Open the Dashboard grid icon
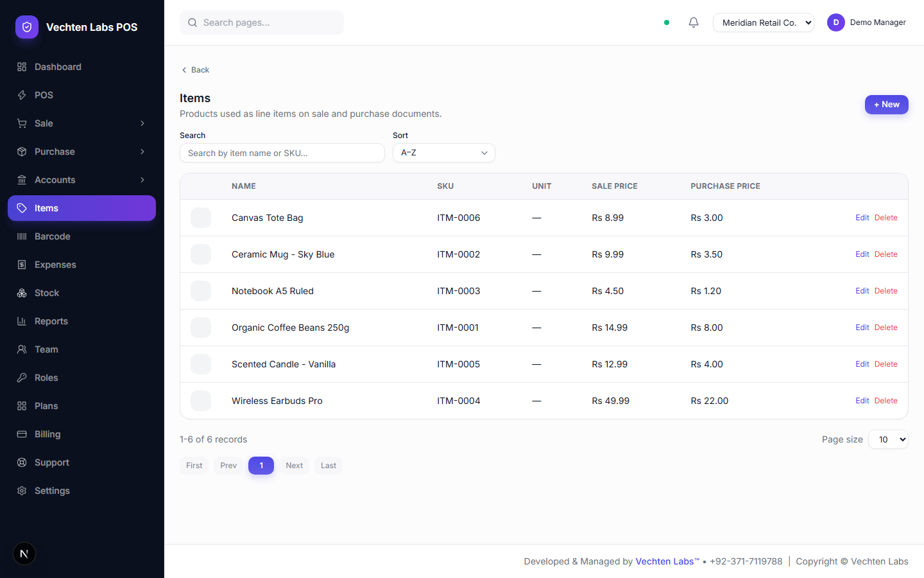 click(22, 67)
